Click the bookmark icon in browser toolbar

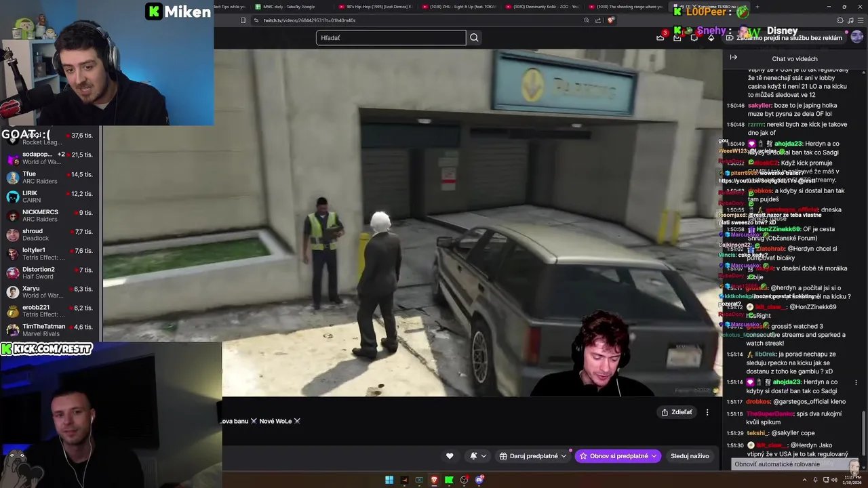click(243, 20)
